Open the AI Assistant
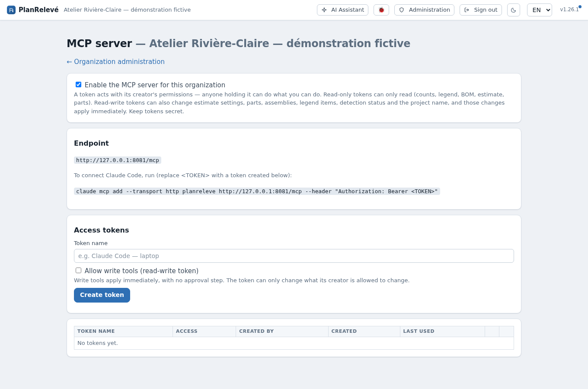This screenshot has width=588, height=389. (342, 10)
